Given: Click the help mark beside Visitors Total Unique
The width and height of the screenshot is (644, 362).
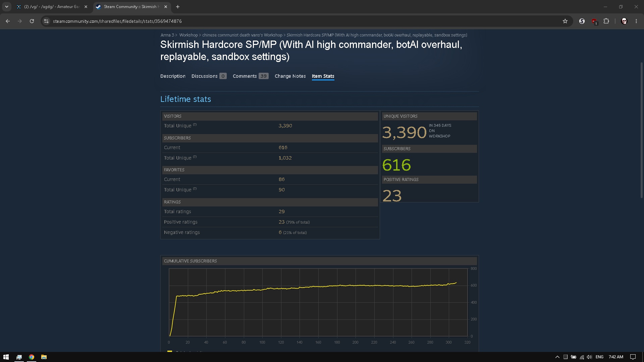Looking at the screenshot, I should point(195,125).
